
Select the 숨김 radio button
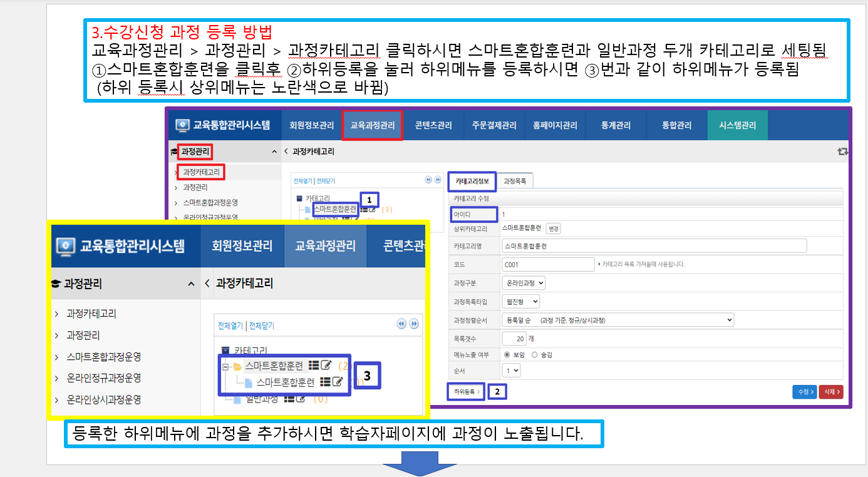(x=534, y=354)
